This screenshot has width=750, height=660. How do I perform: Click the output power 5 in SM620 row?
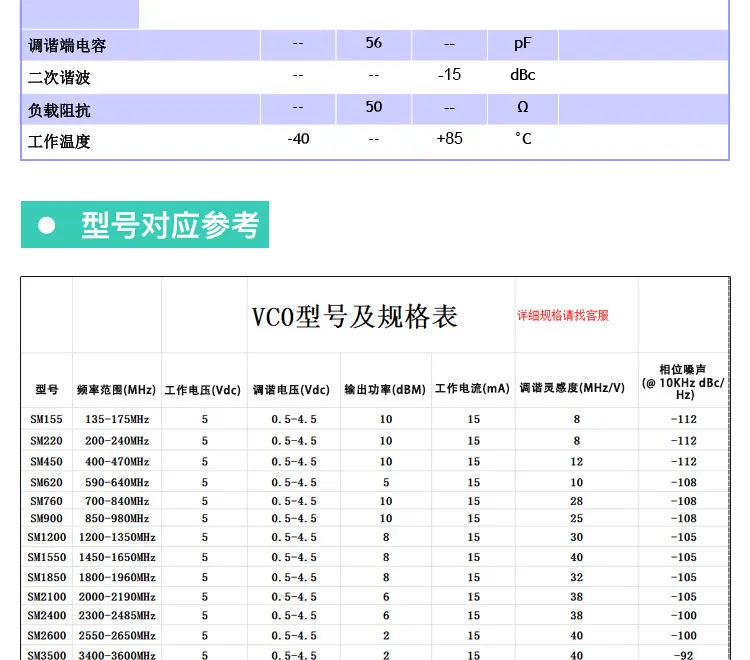click(x=386, y=483)
